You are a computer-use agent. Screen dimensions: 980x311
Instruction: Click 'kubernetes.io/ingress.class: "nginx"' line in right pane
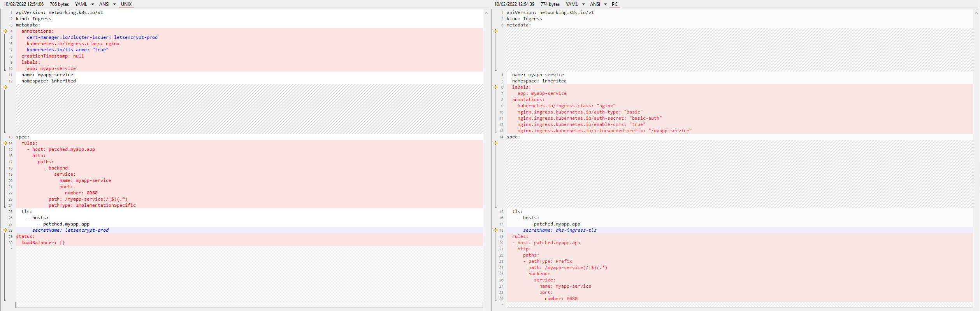(x=567, y=106)
